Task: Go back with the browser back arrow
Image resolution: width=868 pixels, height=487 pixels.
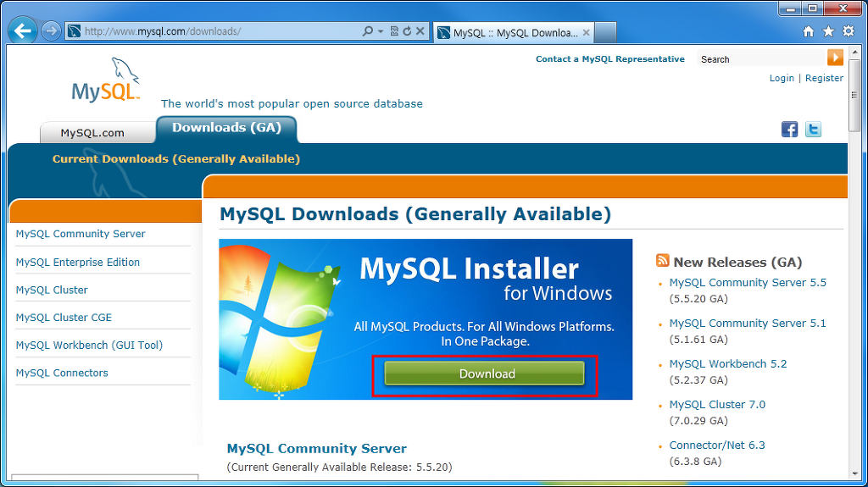Action: (22, 30)
